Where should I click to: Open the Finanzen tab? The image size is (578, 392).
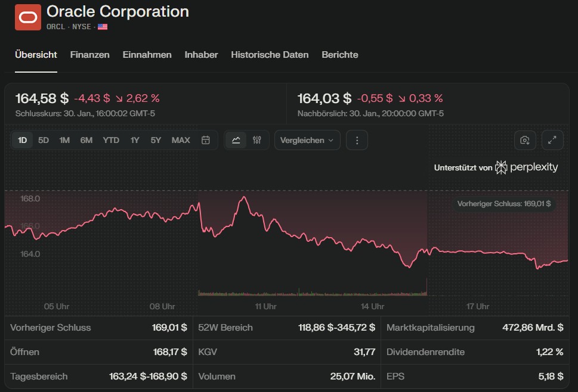(x=89, y=55)
